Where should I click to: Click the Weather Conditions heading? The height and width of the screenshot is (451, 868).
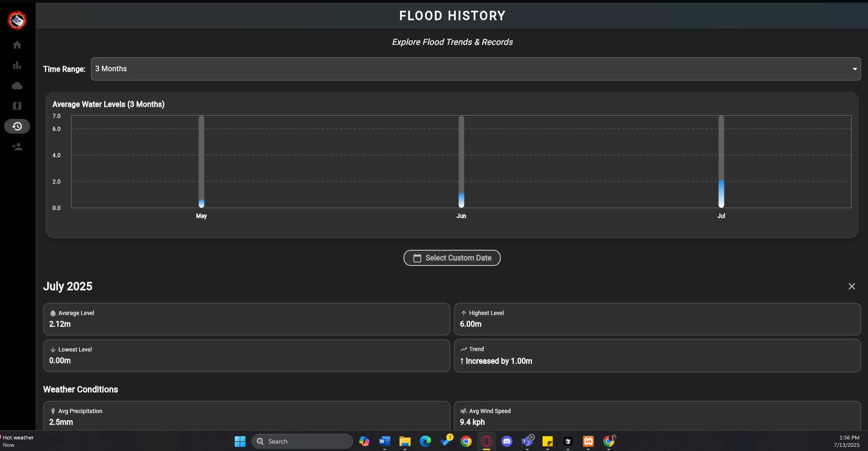(81, 389)
